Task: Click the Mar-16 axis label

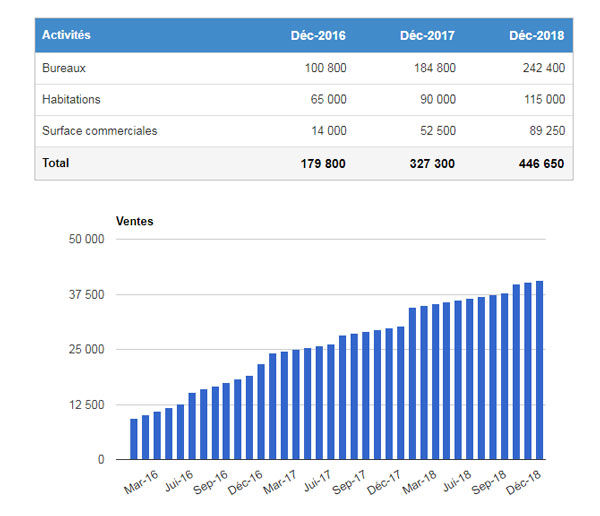Action: [x=141, y=482]
